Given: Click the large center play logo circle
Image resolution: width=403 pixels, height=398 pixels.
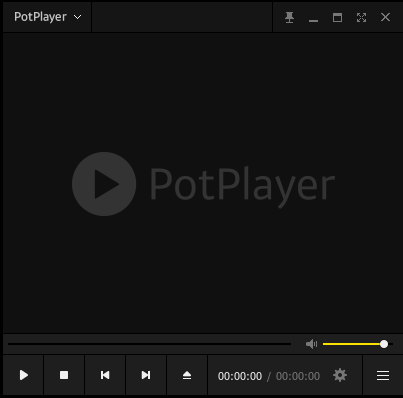Looking at the screenshot, I should pyautogui.click(x=104, y=184).
